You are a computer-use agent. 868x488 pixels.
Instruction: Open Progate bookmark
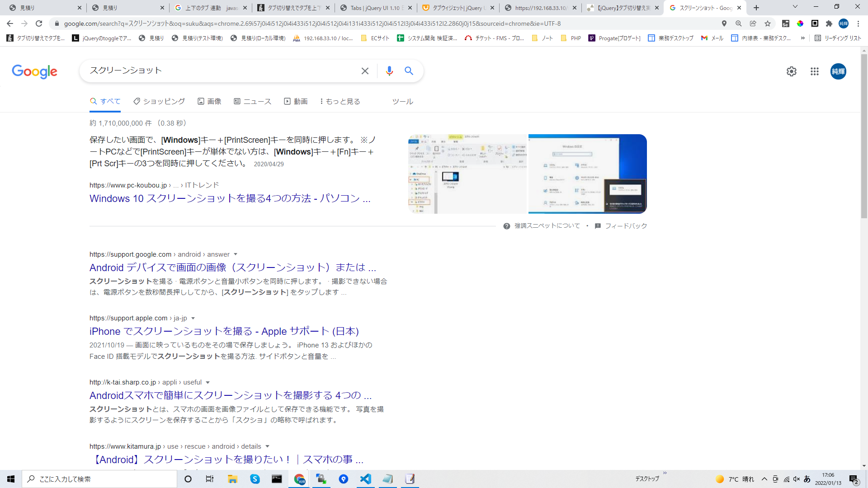click(x=614, y=38)
